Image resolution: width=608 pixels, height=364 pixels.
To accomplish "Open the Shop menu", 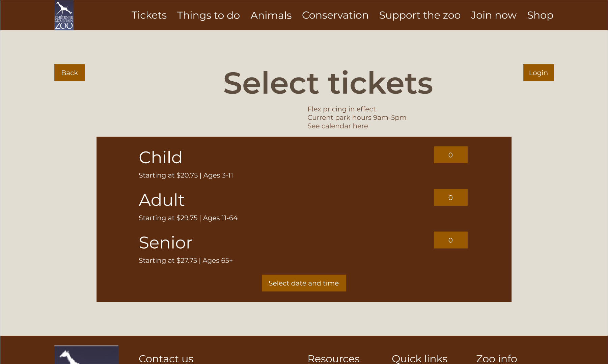I will 540,15.
